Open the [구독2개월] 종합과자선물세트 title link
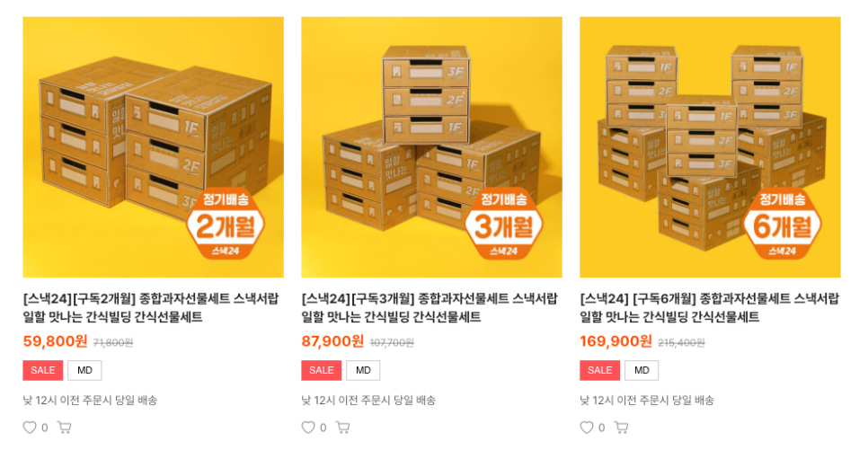The height and width of the screenshot is (450, 868). [x=151, y=308]
